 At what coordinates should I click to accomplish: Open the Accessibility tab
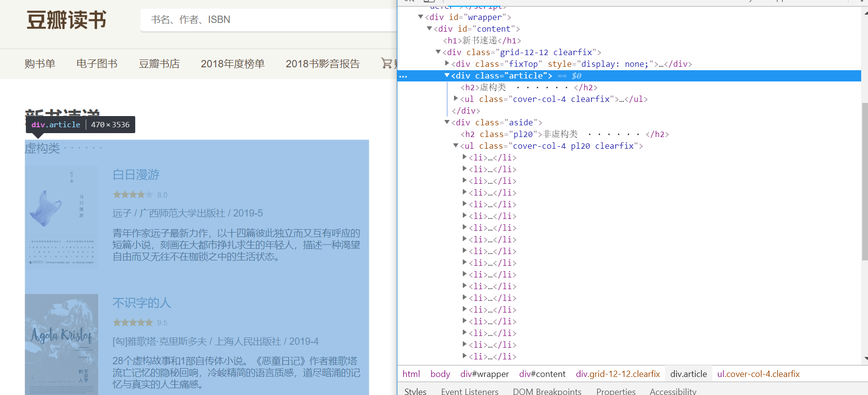coord(673,391)
